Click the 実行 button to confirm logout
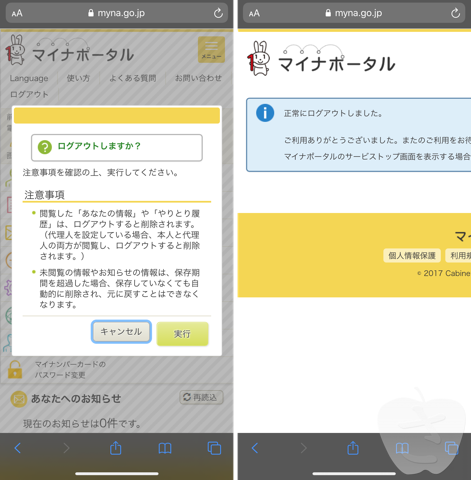The height and width of the screenshot is (480, 471). (x=183, y=334)
